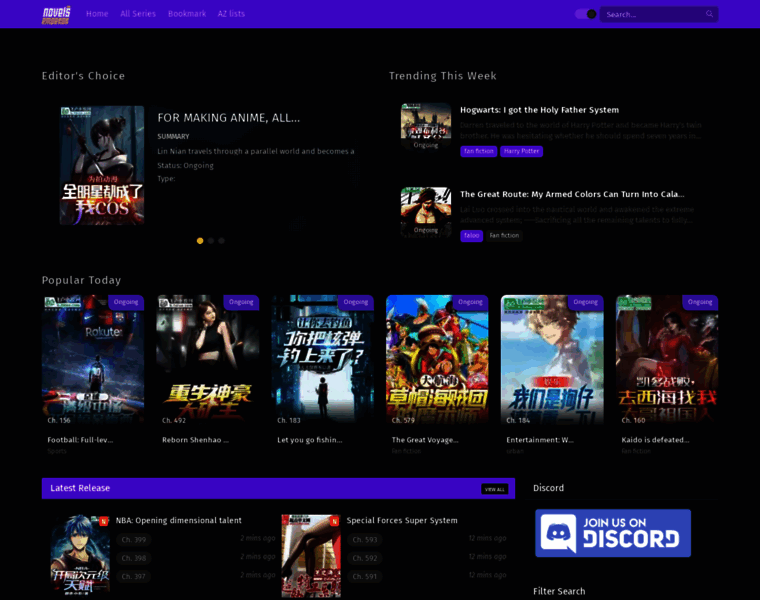Open the AZ lists menu item

click(x=231, y=14)
